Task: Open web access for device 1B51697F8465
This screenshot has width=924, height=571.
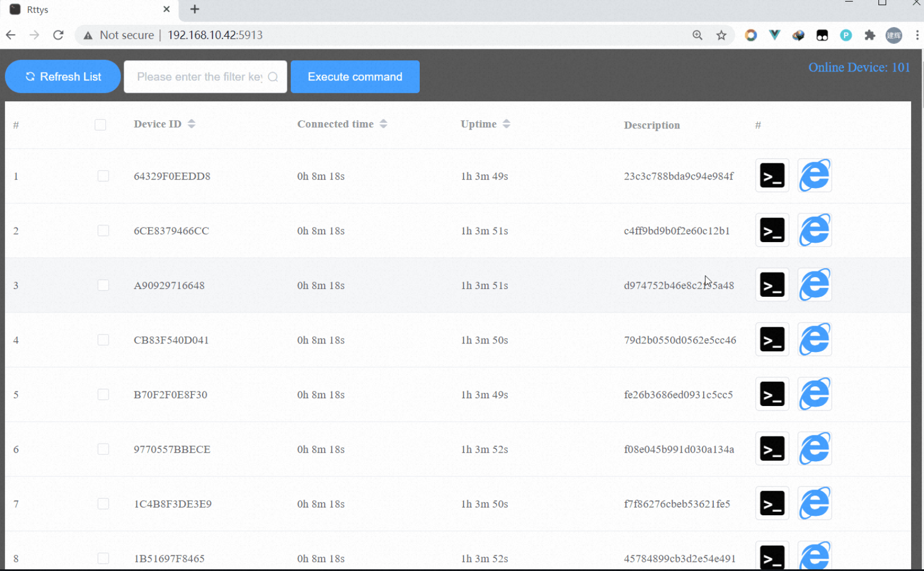Action: tap(815, 556)
